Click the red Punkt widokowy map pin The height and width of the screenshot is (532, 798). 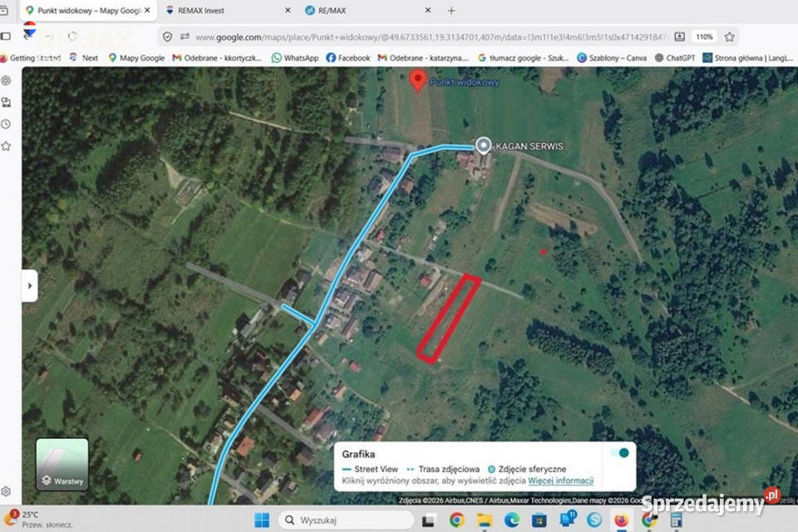(418, 81)
